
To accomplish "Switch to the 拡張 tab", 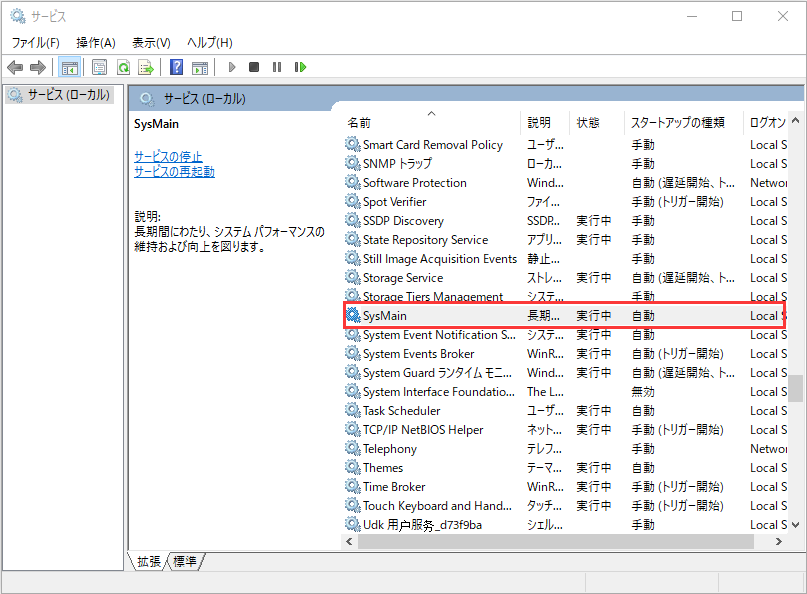I will (147, 561).
